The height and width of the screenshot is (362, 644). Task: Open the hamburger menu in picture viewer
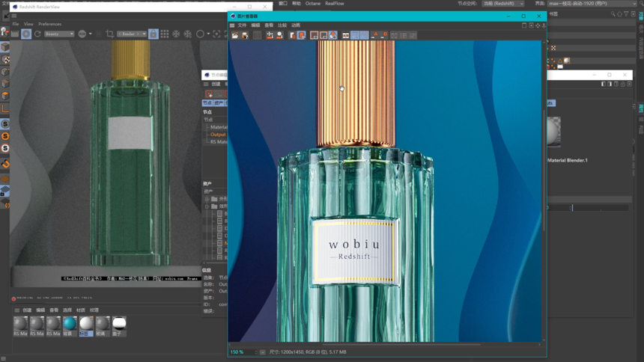(232, 25)
